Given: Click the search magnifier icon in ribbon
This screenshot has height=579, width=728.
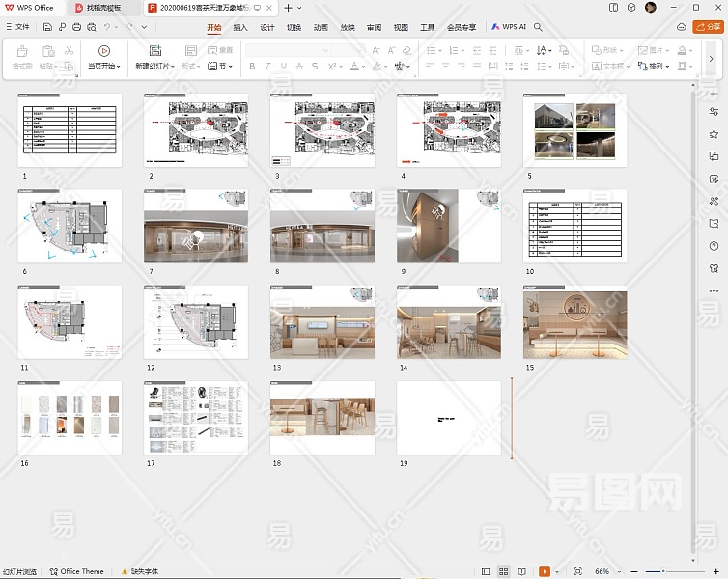Looking at the screenshot, I should pos(539,27).
